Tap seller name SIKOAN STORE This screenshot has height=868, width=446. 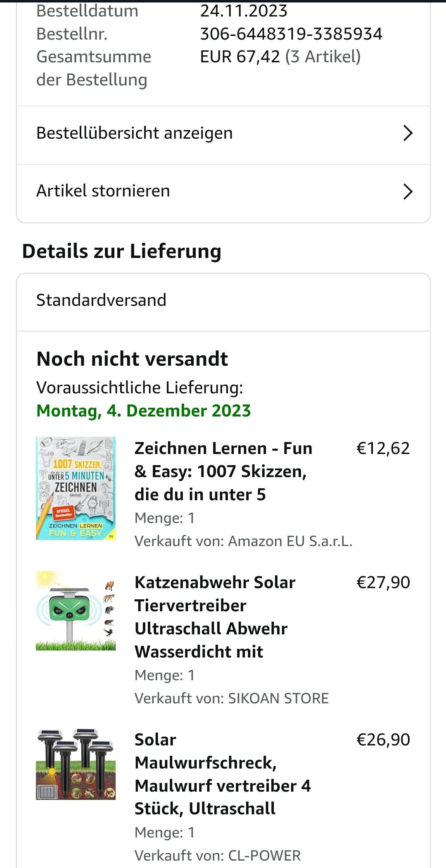[278, 698]
